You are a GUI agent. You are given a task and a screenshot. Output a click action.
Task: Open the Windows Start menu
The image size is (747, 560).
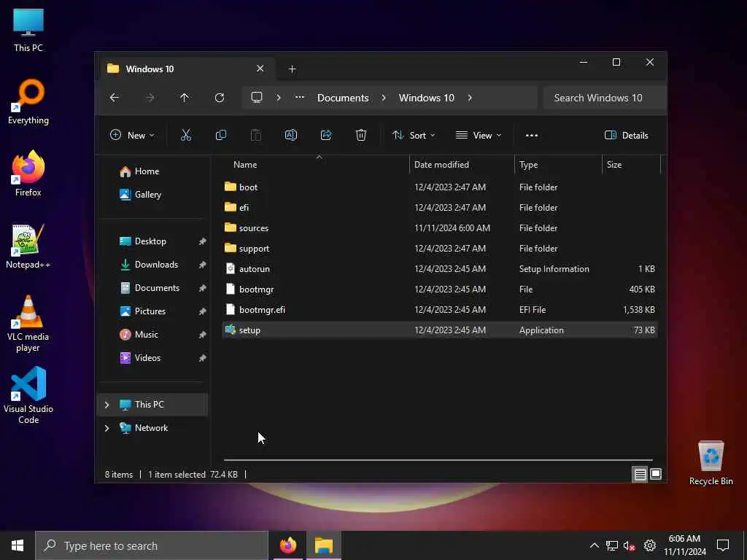(18, 545)
